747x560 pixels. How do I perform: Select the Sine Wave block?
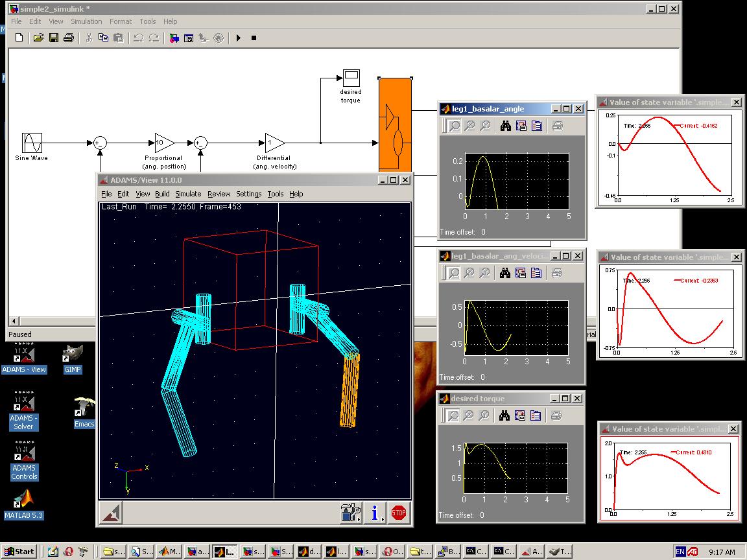click(x=32, y=143)
